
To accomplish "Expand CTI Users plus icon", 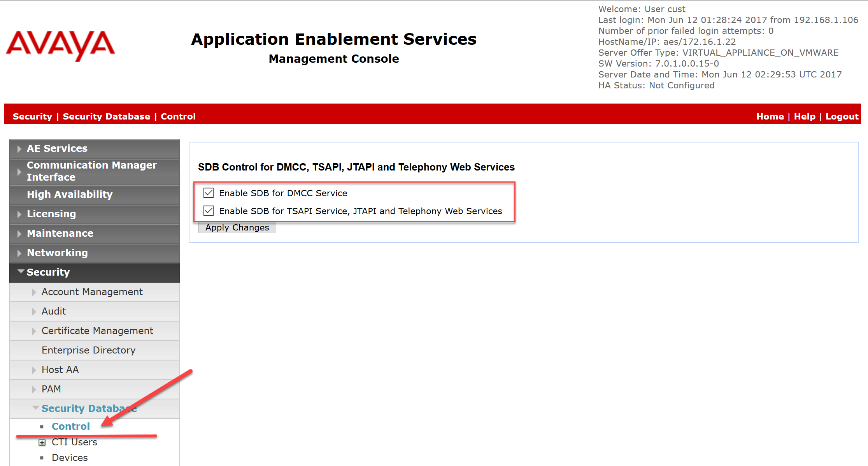I will (42, 443).
